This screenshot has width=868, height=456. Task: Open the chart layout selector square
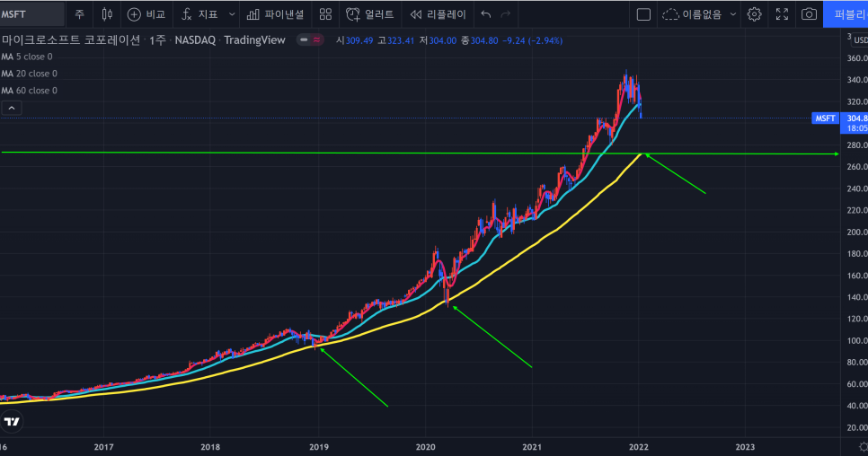[x=643, y=14]
